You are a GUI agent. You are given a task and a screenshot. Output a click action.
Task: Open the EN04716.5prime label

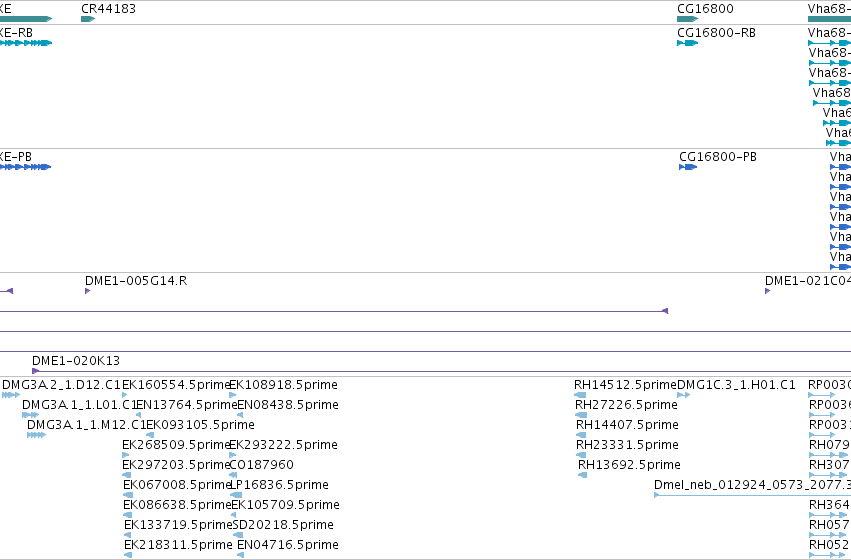[288, 545]
